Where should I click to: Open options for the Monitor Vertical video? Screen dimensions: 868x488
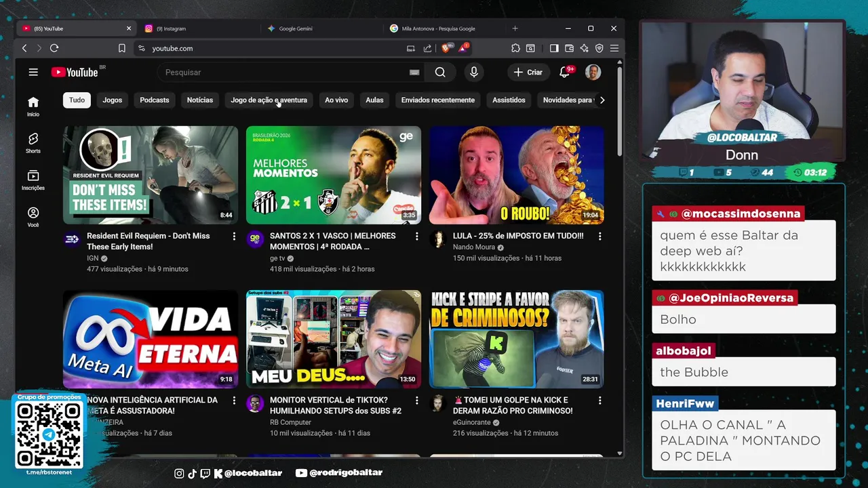point(417,401)
